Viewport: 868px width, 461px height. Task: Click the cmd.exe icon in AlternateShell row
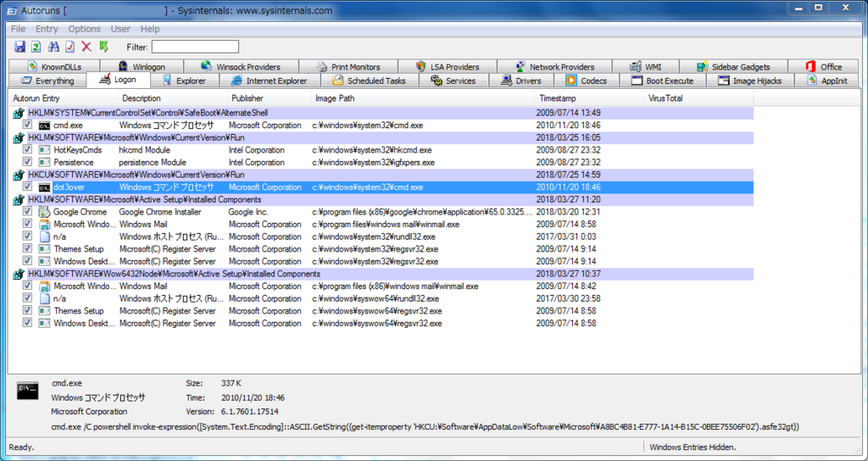tap(44, 125)
